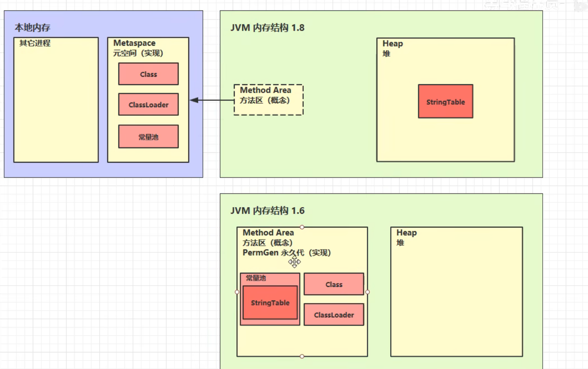The width and height of the screenshot is (588, 369).
Task: Select the Heap title in JVM 1.6
Action: (406, 233)
